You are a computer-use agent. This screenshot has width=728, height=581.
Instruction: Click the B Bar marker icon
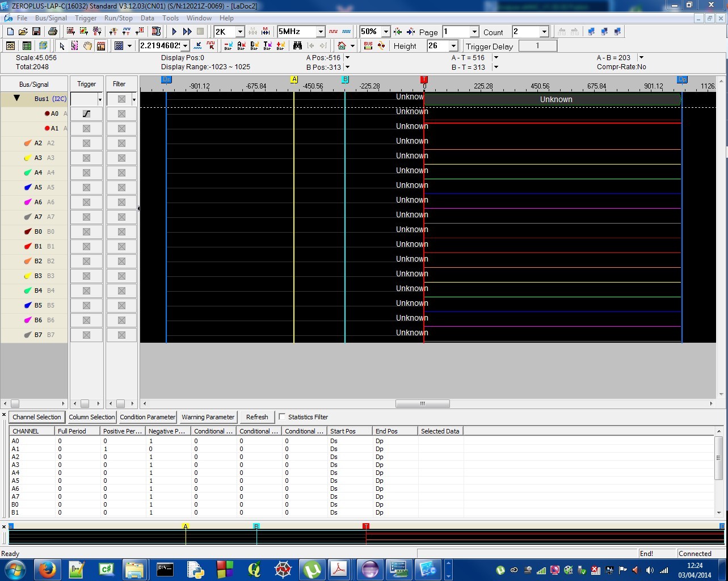pyautogui.click(x=255, y=46)
